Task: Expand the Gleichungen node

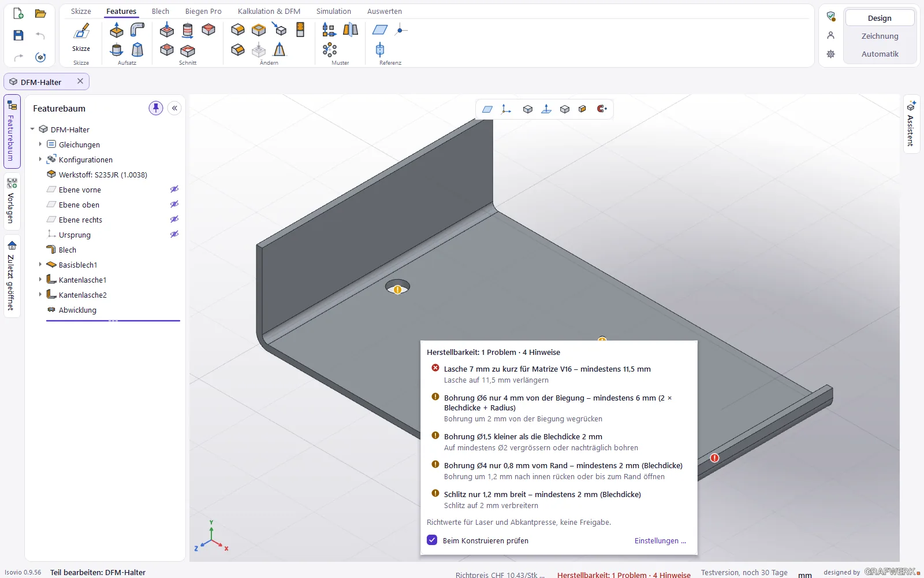Action: click(40, 144)
